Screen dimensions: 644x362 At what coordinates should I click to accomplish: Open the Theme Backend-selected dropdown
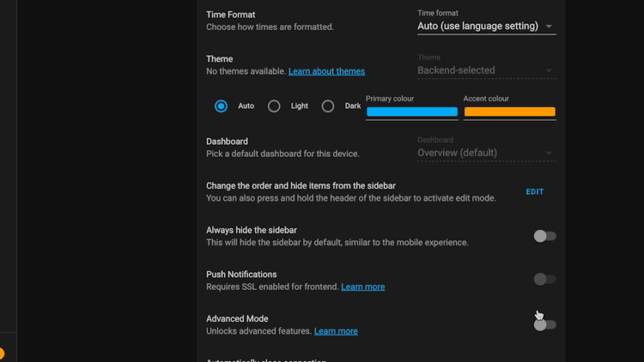pos(486,66)
